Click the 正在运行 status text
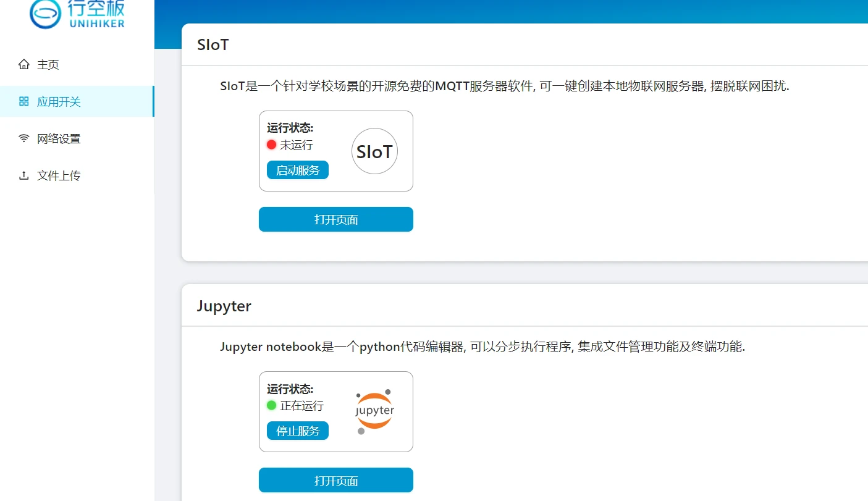Viewport: 868px width, 501px height. [302, 406]
